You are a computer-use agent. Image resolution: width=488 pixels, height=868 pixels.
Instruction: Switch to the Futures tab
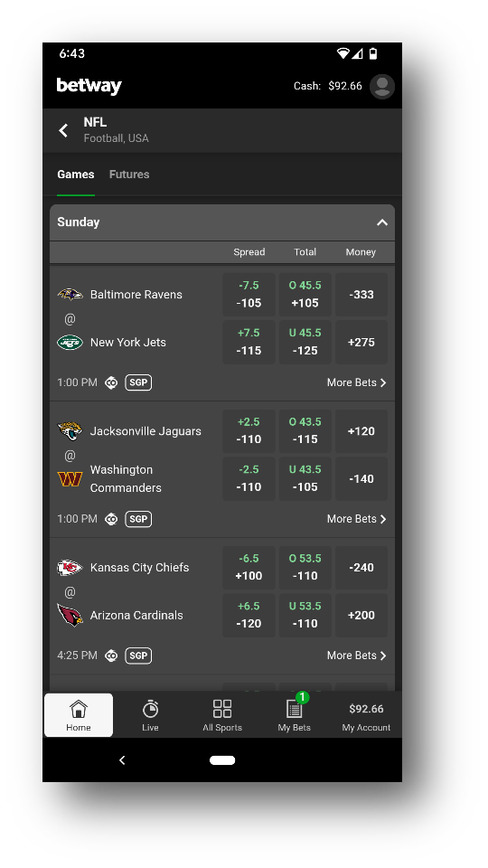[x=129, y=175]
